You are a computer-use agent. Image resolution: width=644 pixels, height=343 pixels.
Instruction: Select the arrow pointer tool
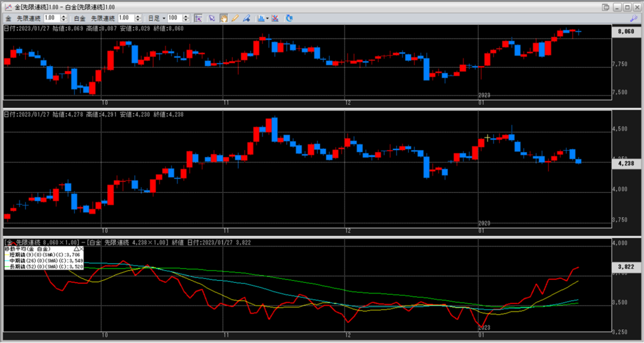click(x=212, y=18)
